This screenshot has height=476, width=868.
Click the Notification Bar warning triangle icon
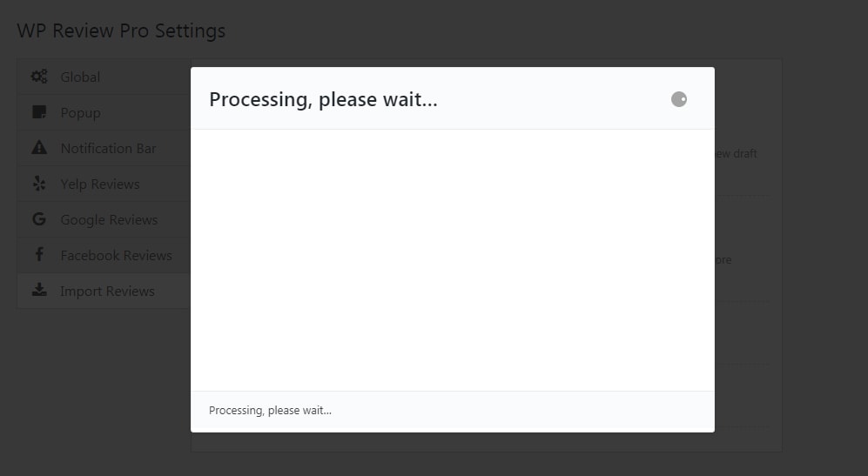coord(39,148)
